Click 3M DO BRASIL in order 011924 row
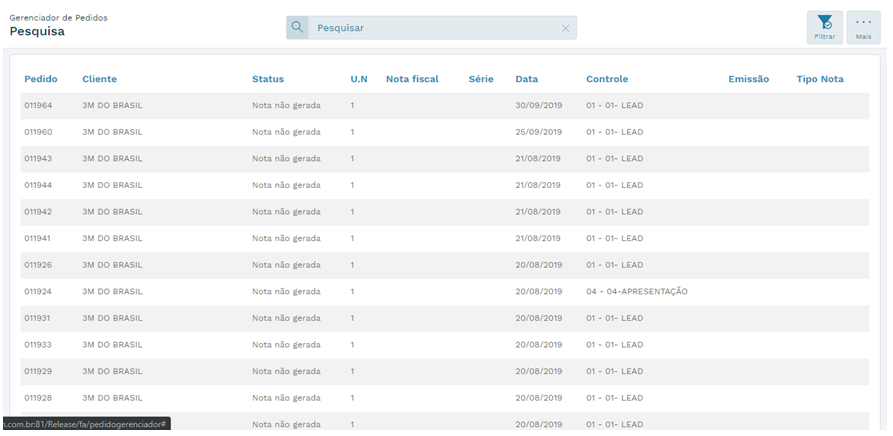The image size is (893, 436). click(x=112, y=291)
